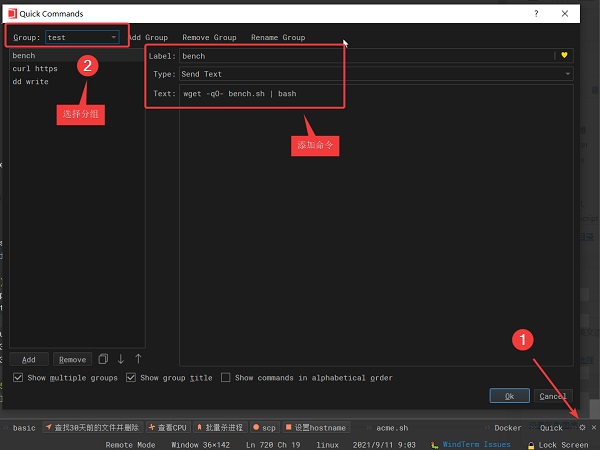Click the Remove button below the list
Viewport: 600px width, 450px height.
tap(71, 359)
